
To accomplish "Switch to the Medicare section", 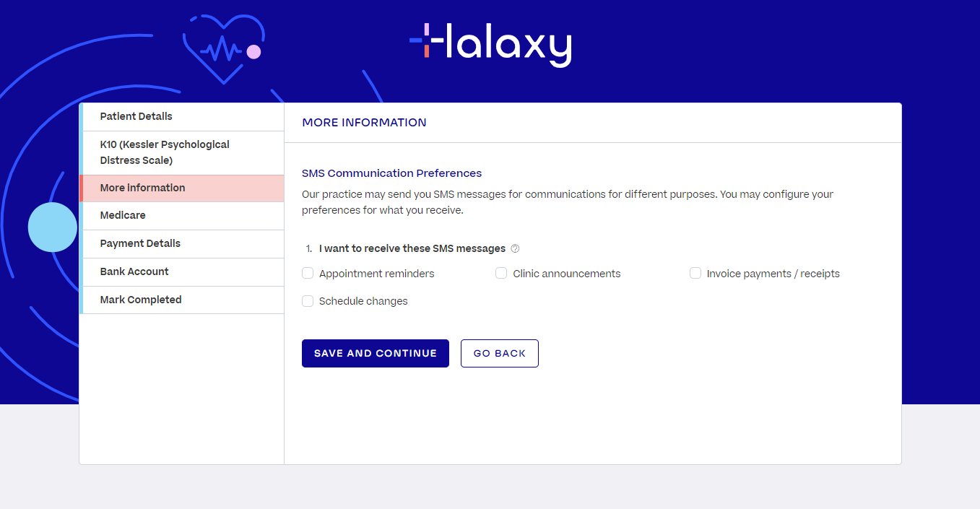I will click(x=182, y=215).
